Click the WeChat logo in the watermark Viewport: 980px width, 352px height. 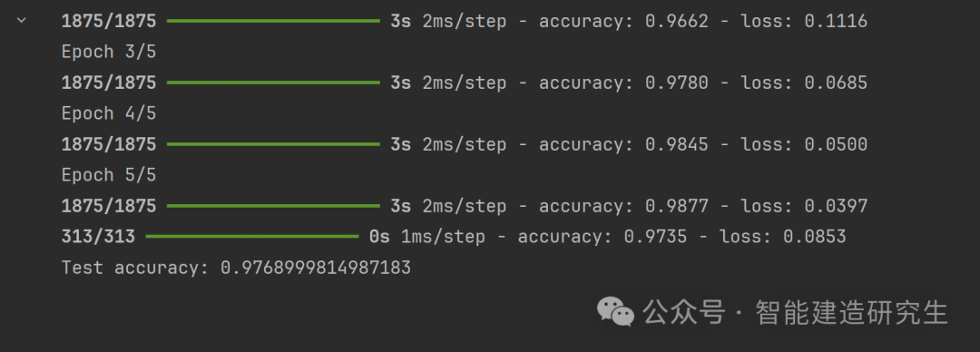(x=615, y=311)
